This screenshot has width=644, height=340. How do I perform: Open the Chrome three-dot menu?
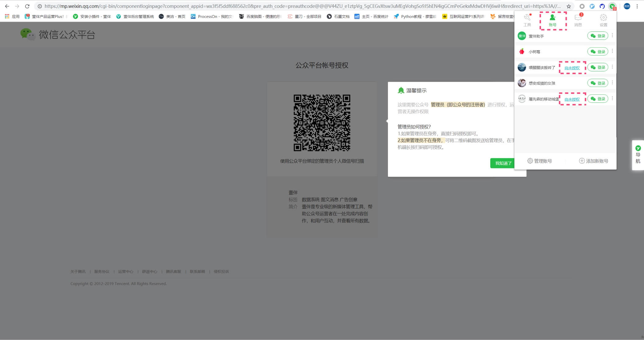click(637, 6)
